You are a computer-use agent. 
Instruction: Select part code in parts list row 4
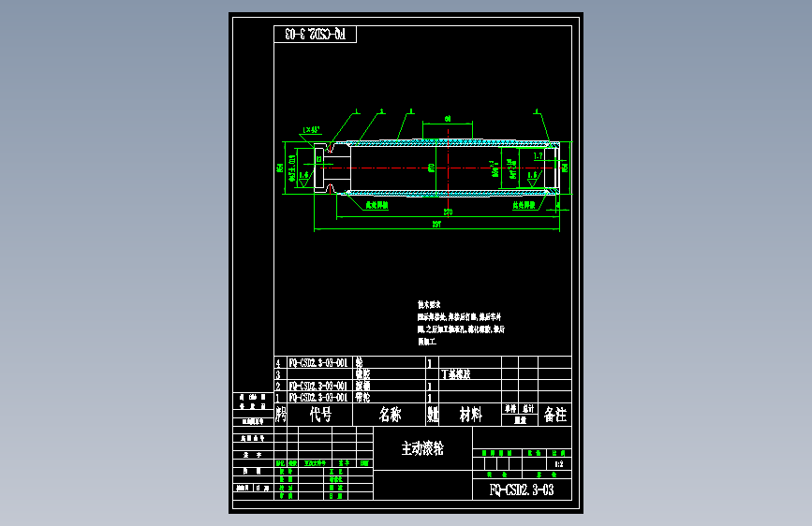tap(318, 363)
